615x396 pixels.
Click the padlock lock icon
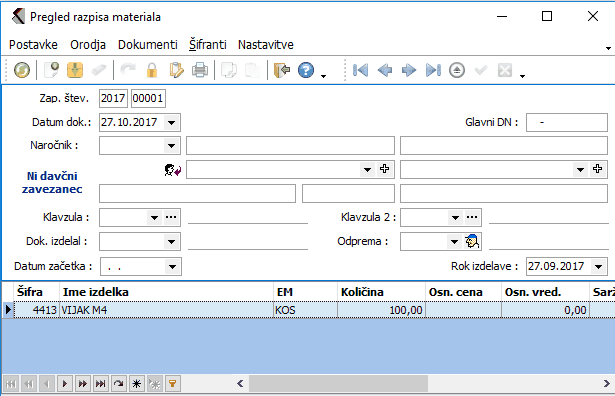(152, 71)
